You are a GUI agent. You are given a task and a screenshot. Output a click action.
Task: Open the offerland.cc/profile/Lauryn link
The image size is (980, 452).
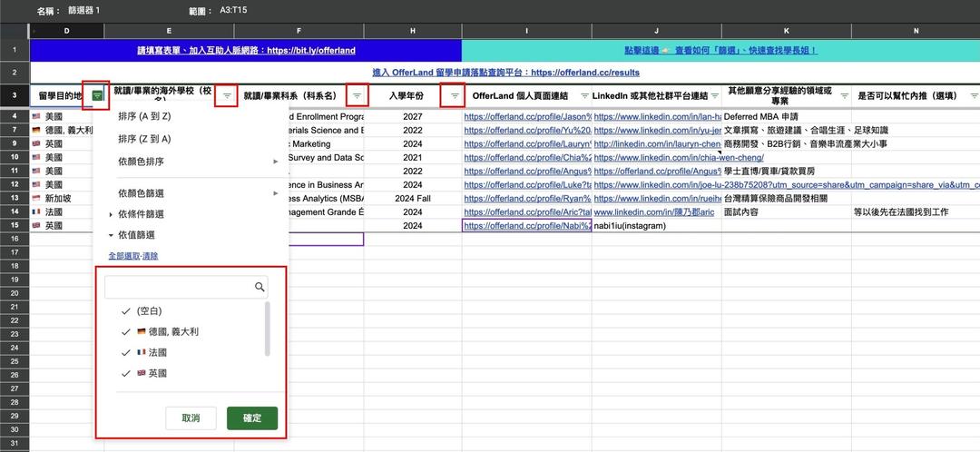click(527, 143)
